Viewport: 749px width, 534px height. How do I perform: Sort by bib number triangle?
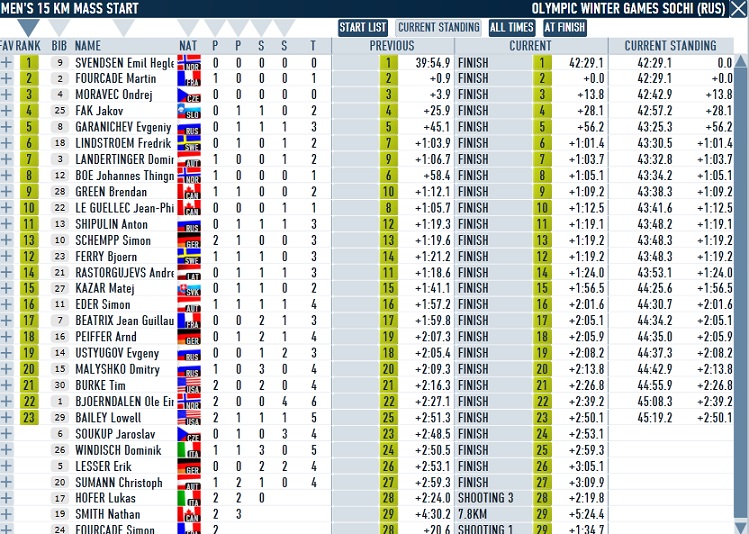click(59, 27)
